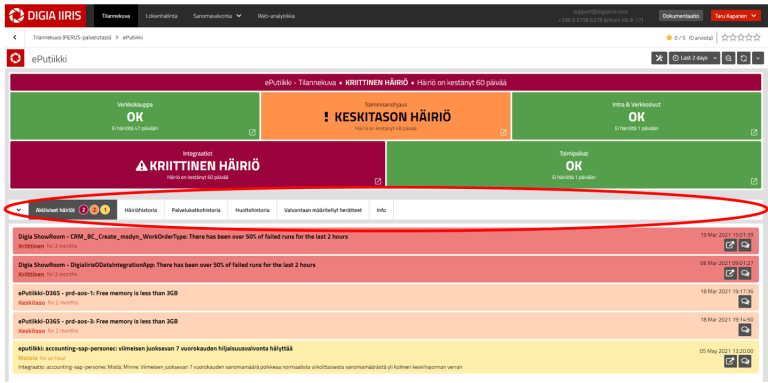Select prd-aos-1 Free memory alert title
This screenshot has width=768, height=383.
98,293
